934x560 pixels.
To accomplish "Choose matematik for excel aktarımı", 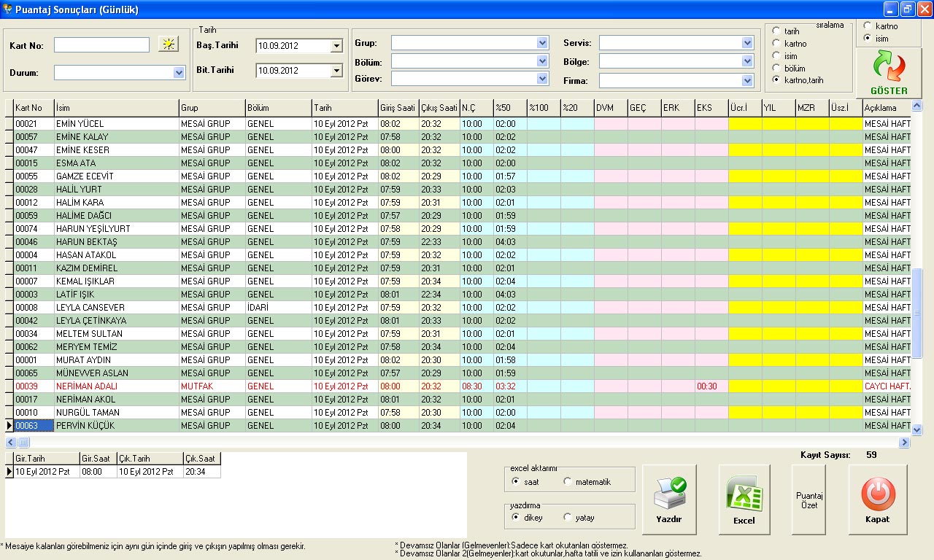I will pyautogui.click(x=568, y=483).
